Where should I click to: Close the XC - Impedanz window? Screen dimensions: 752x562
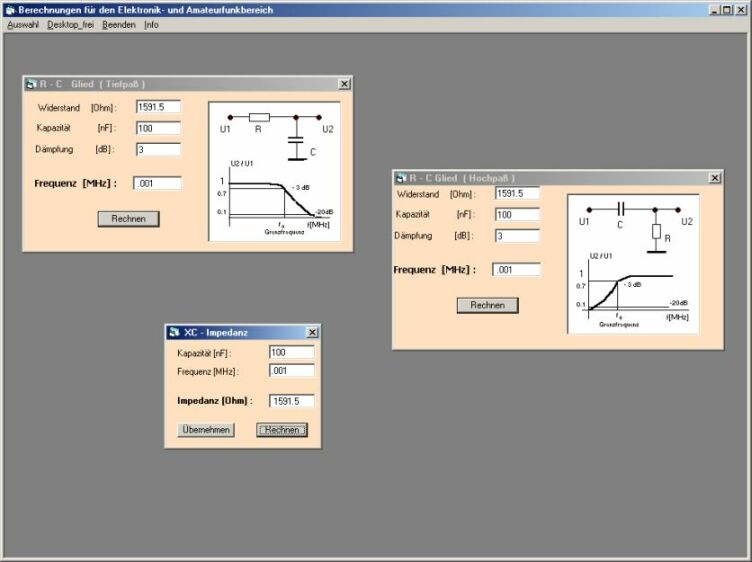coord(311,332)
